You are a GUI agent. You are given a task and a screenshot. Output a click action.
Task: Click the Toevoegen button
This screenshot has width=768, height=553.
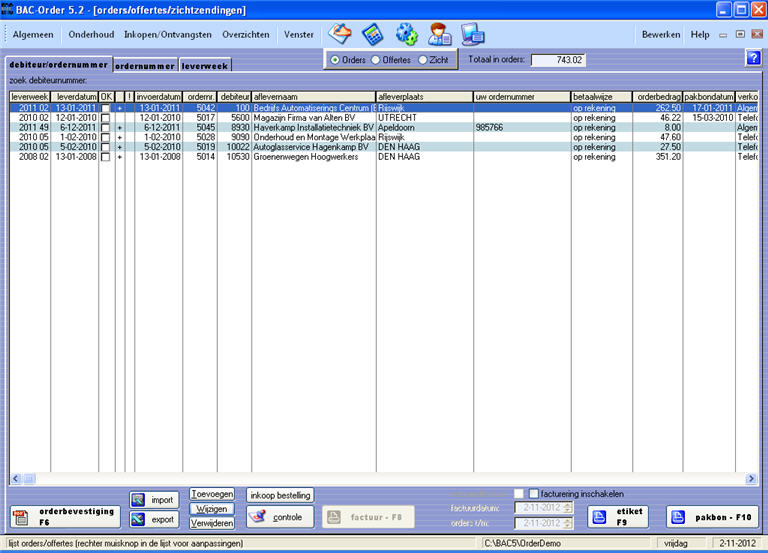point(212,494)
